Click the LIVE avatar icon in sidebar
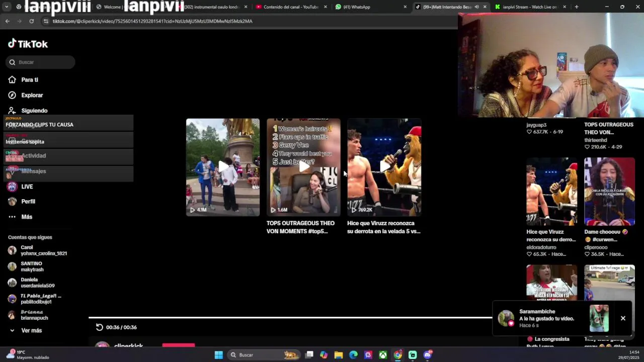This screenshot has width=644, height=362. [12, 187]
